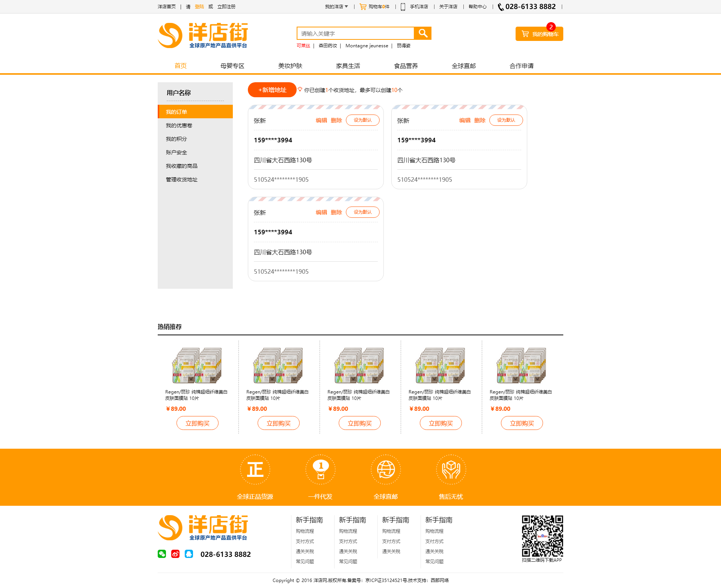The height and width of the screenshot is (588, 721).
Task: Click the 一件代发 circular icon
Action: [320, 470]
